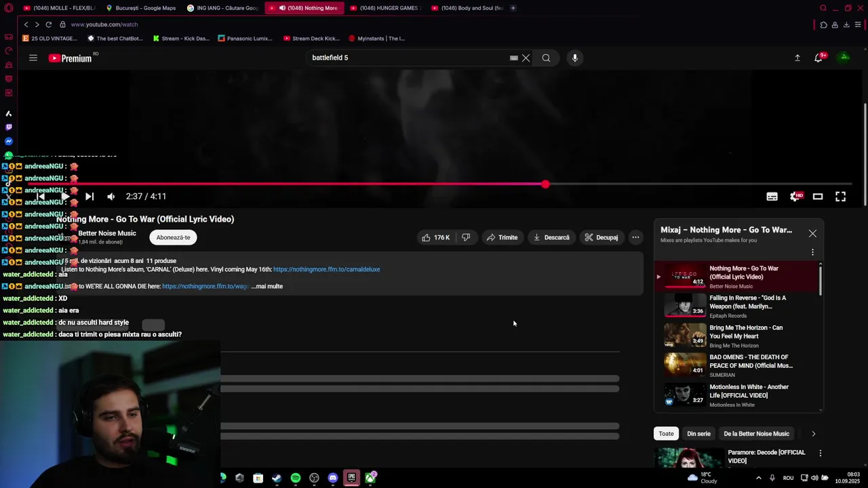
Task: Open Stream - Kick Dashboard bookmark
Action: click(x=181, y=39)
